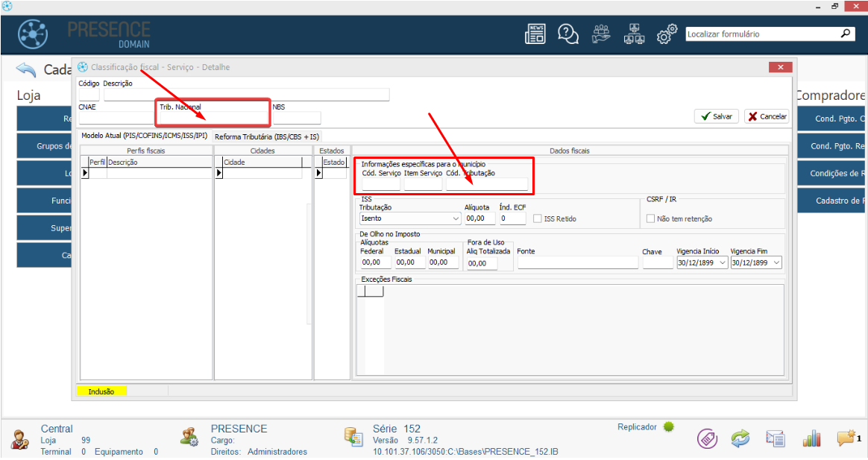Switch to Reforma Tributária (IBS/CBS + IS) tab
The height and width of the screenshot is (460, 868).
coord(267,137)
